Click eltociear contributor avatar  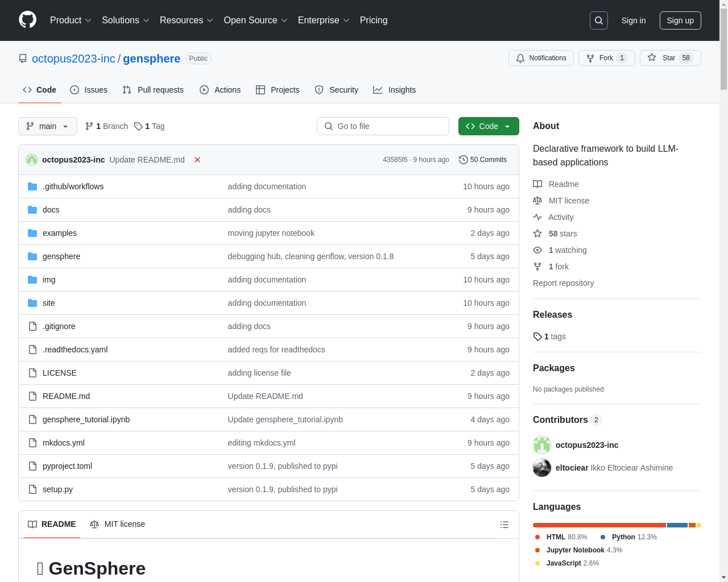click(x=542, y=468)
